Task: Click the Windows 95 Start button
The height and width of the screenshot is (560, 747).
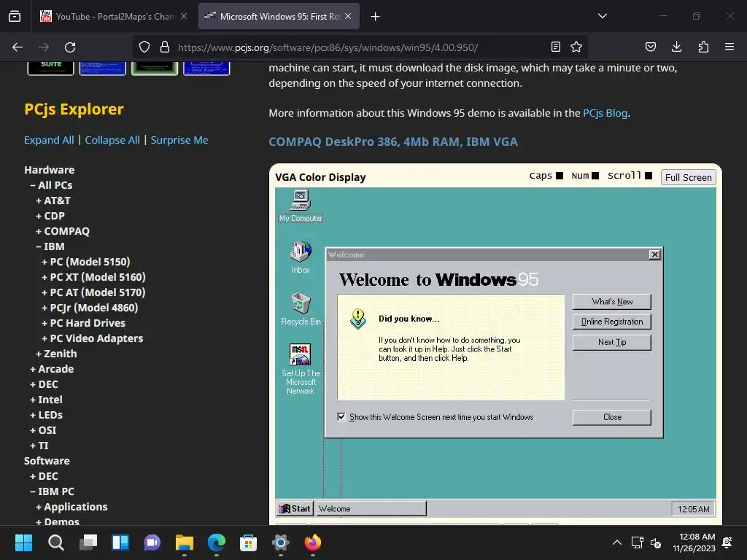Action: point(295,508)
